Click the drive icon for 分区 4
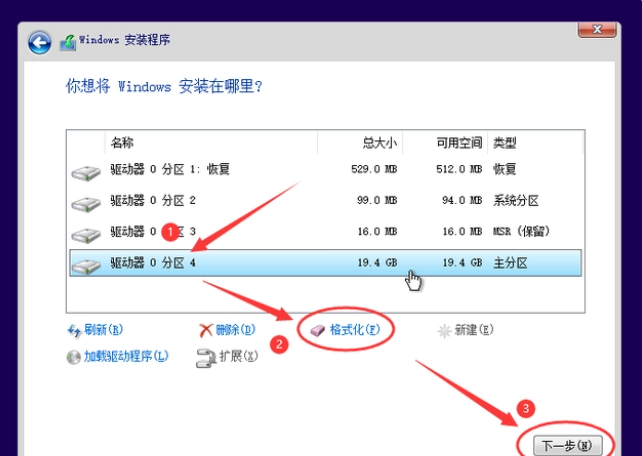The image size is (642, 456). pyautogui.click(x=86, y=265)
